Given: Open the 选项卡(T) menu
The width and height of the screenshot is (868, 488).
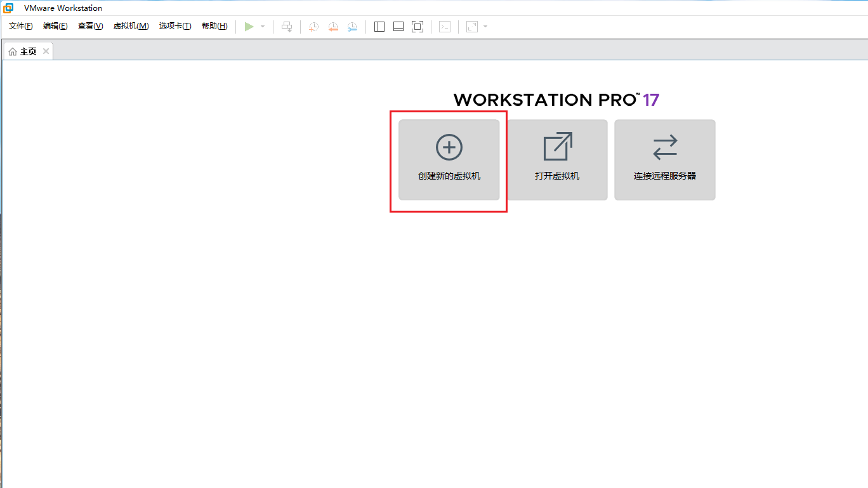Looking at the screenshot, I should (x=175, y=26).
